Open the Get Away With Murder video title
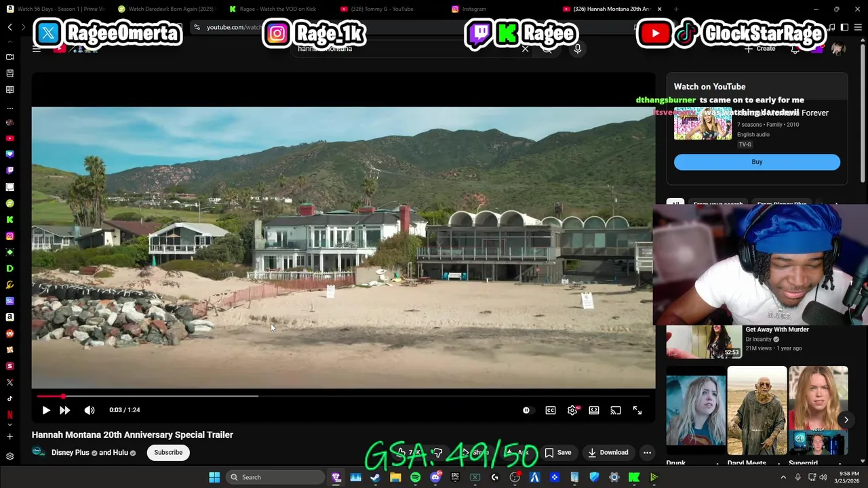 point(777,329)
